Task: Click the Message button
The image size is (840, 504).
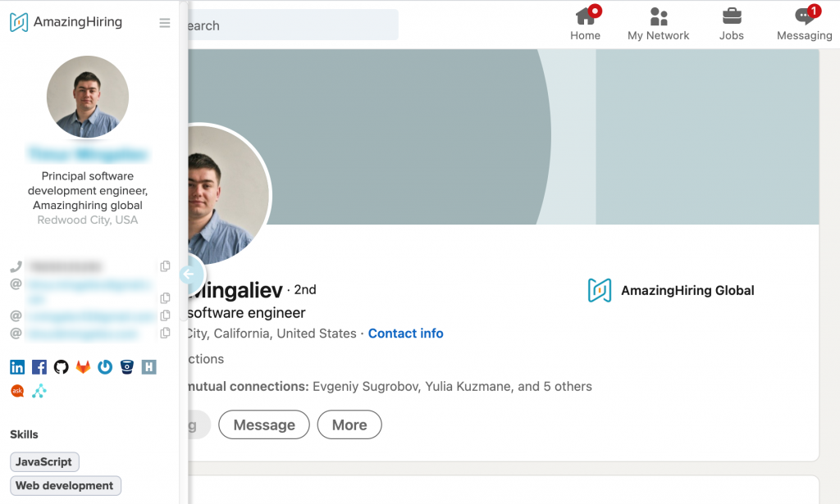Action: pyautogui.click(x=264, y=425)
